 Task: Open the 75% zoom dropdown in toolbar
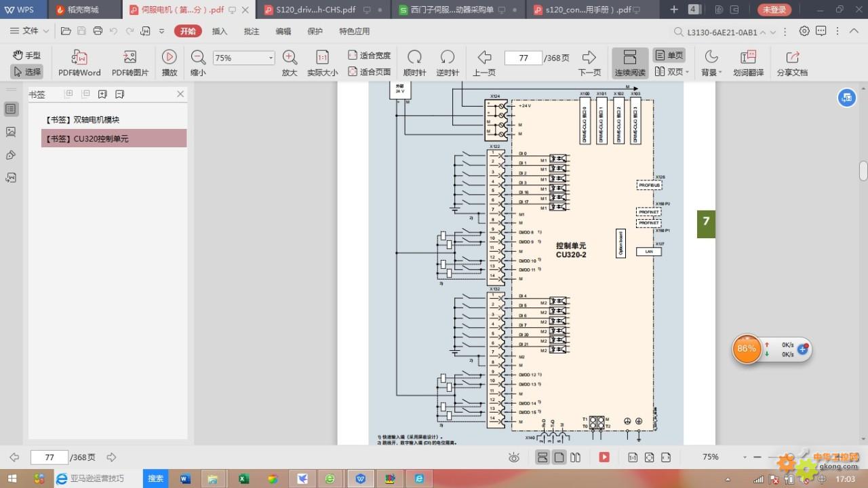pyautogui.click(x=271, y=58)
